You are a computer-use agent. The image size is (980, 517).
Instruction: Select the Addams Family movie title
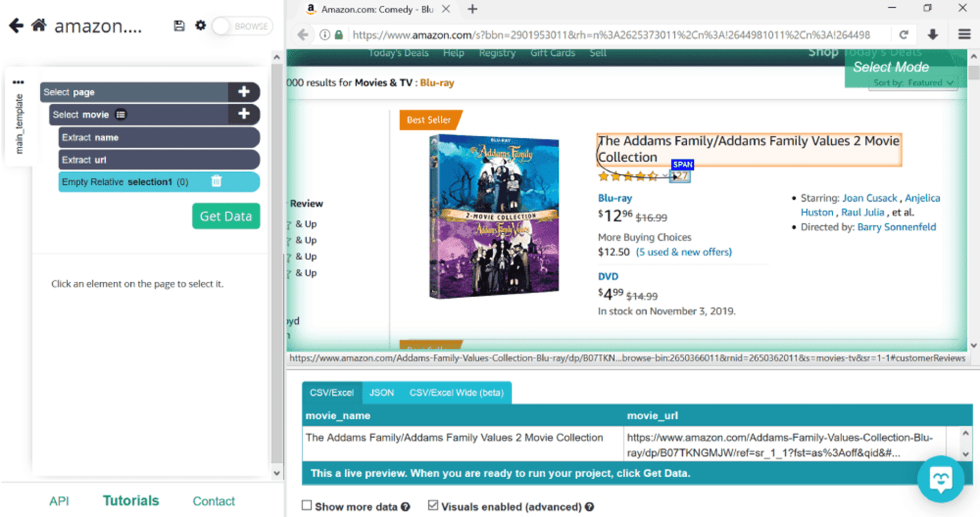(749, 150)
